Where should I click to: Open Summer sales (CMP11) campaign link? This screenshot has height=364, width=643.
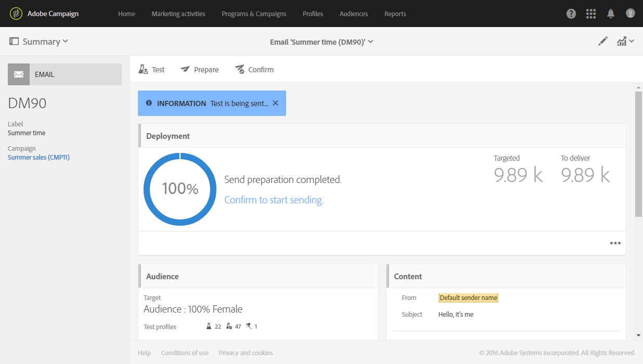click(x=38, y=158)
